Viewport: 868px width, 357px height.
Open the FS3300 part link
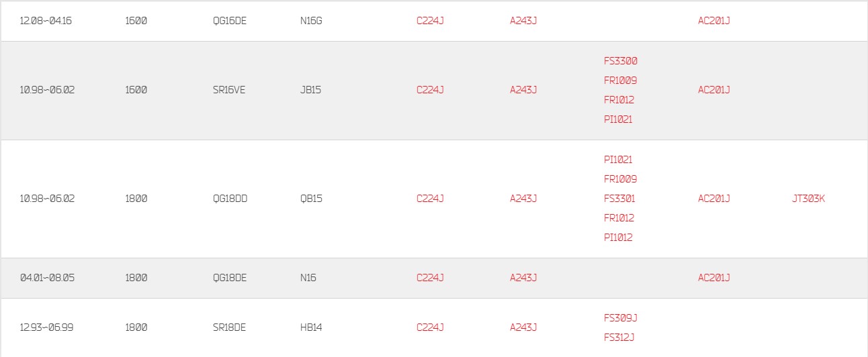pos(621,61)
